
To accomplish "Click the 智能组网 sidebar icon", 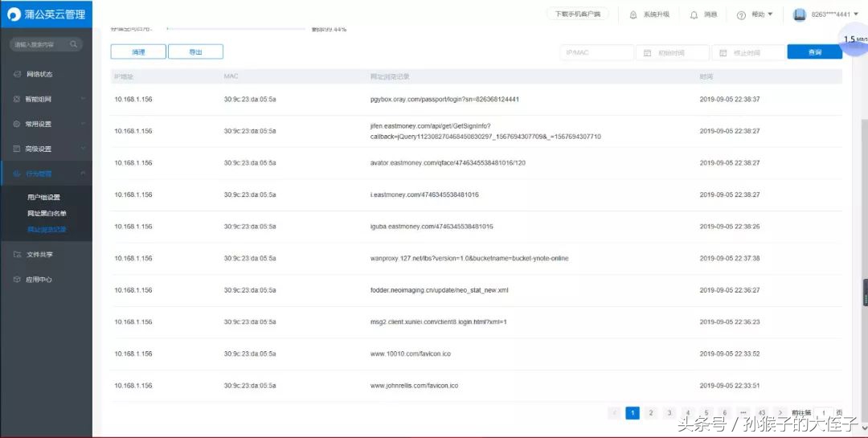I will click(x=17, y=99).
